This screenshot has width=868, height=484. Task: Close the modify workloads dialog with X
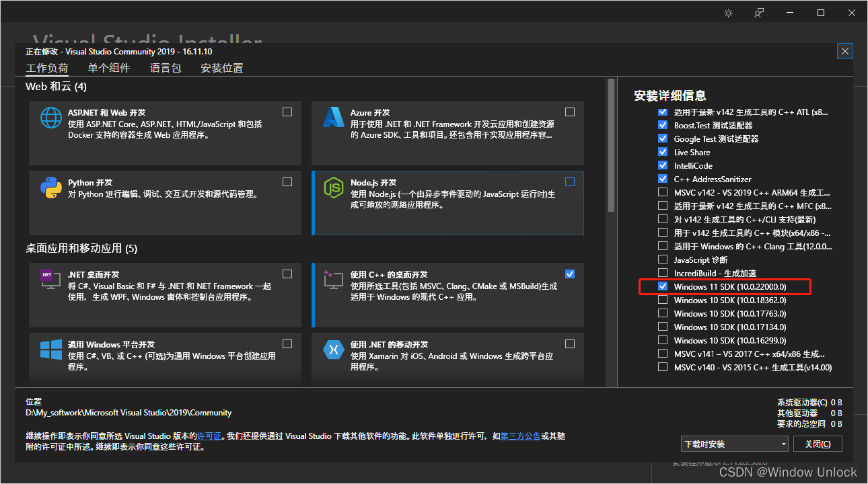click(846, 51)
